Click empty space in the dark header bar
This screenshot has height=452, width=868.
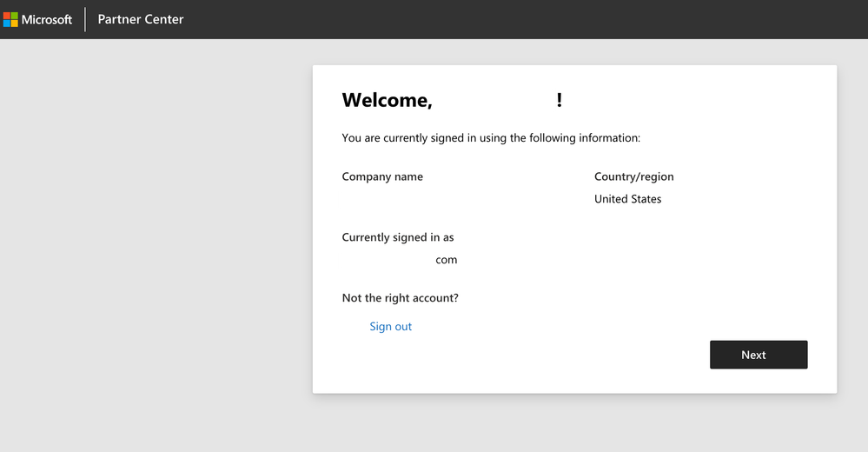click(521, 19)
